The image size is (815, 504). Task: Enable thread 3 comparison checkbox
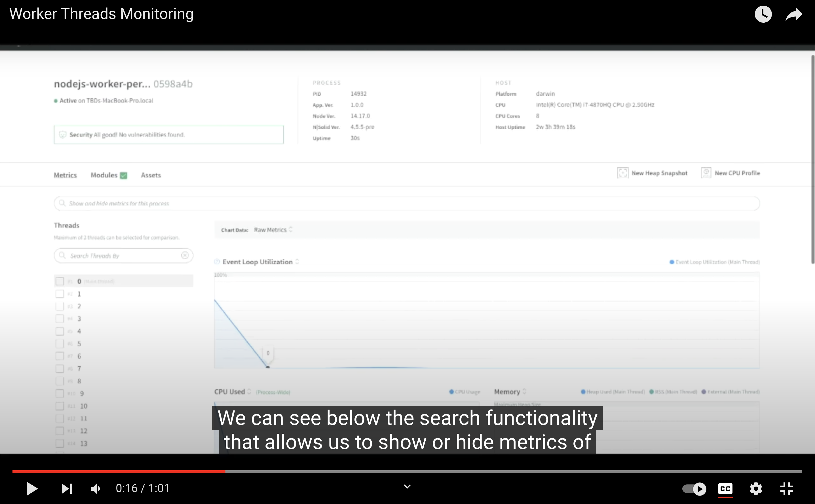[x=60, y=319]
